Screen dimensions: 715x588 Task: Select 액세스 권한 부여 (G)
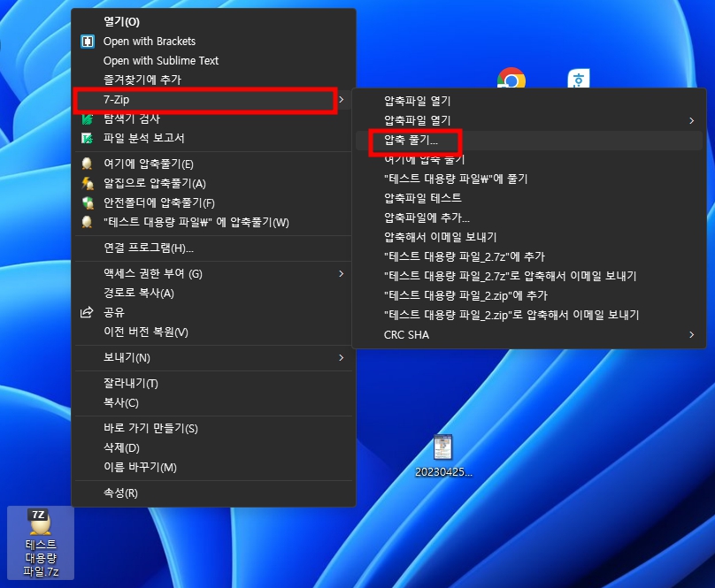[x=213, y=273]
